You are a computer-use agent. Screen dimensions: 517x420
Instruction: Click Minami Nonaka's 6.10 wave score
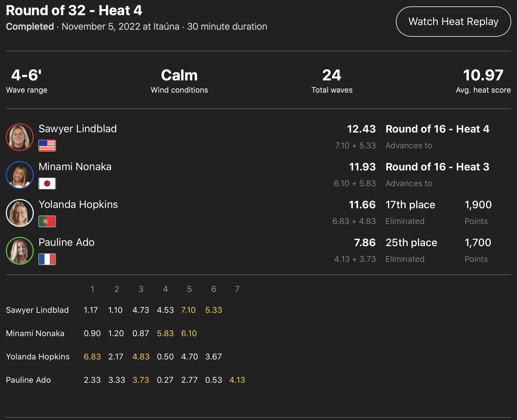tap(189, 333)
